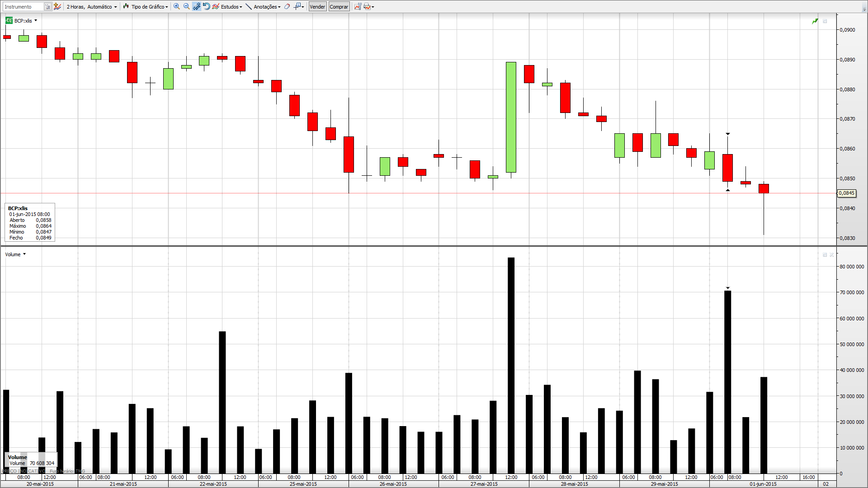Expand the BCP:xlis symbol dropdown arrow
The width and height of the screenshot is (868, 488).
point(36,20)
